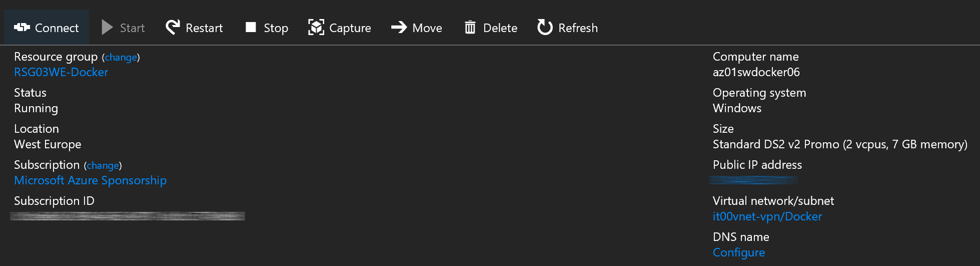This screenshot has width=980, height=266.
Task: Select the Capture toolbar label
Action: 350,28
